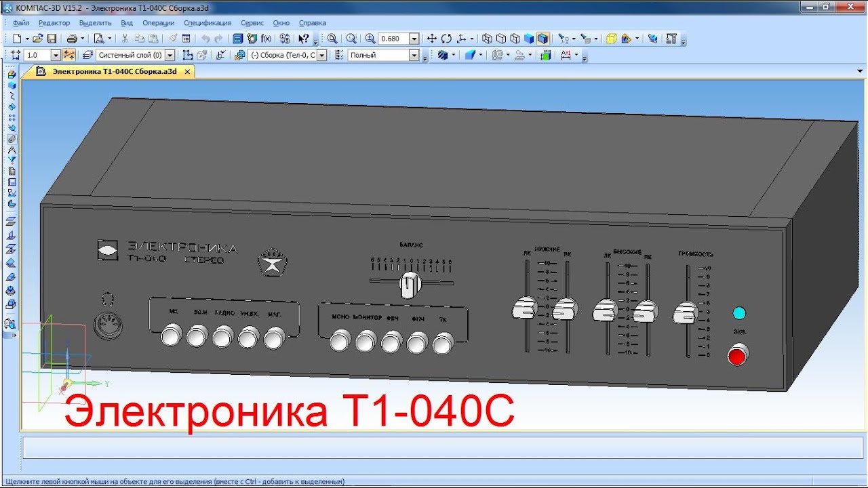Open the Спецификация menu

(208, 22)
